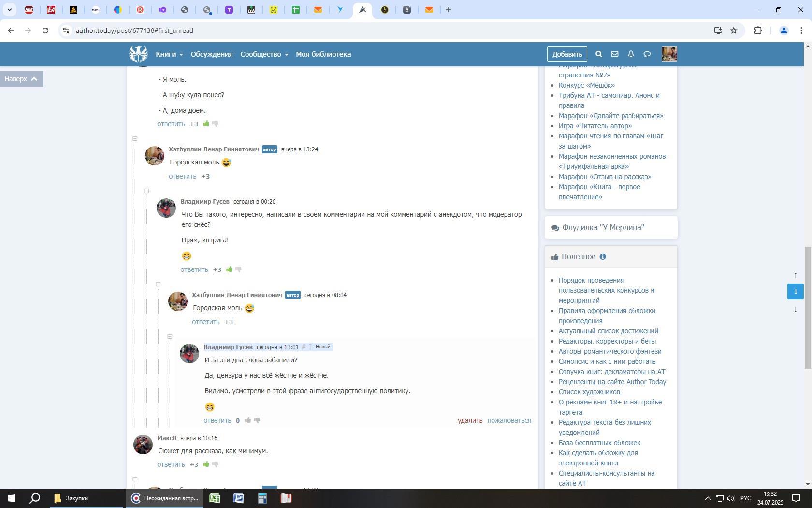Open the browser menu with three dots
This screenshot has height=508, width=812.
tap(801, 30)
